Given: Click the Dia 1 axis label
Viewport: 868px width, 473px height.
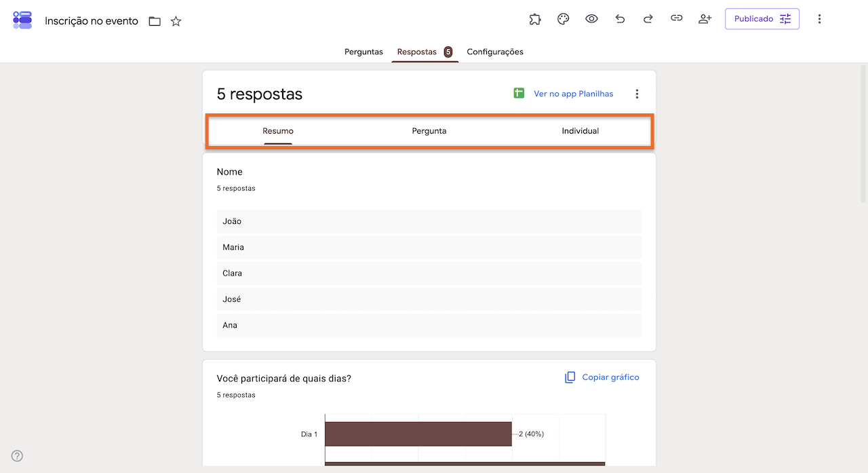Looking at the screenshot, I should [x=309, y=434].
